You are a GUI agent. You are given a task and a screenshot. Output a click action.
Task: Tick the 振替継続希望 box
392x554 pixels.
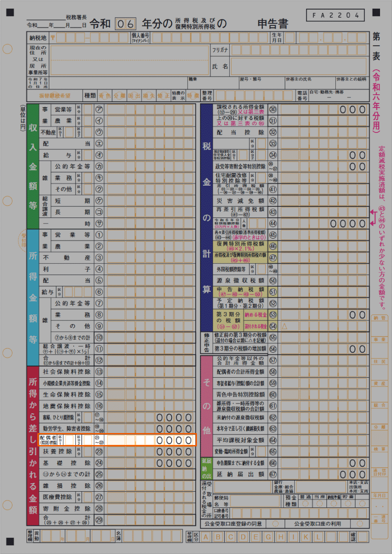(x=54, y=96)
